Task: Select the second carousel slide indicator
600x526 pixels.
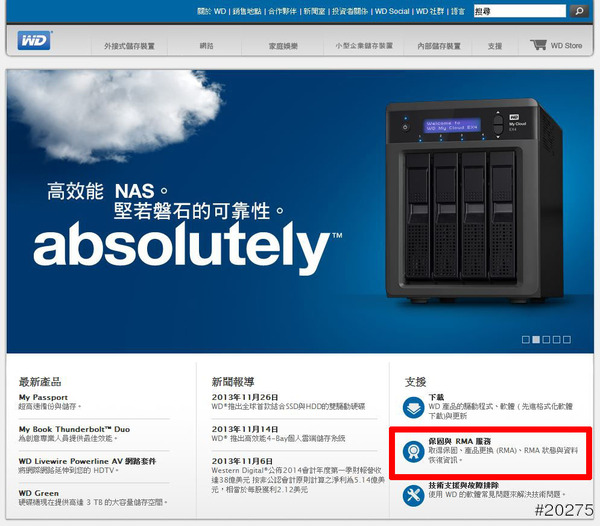Action: point(537,340)
